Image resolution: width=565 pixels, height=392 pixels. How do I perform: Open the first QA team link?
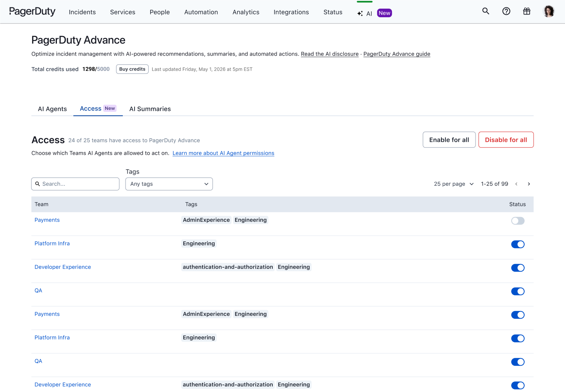click(x=38, y=290)
